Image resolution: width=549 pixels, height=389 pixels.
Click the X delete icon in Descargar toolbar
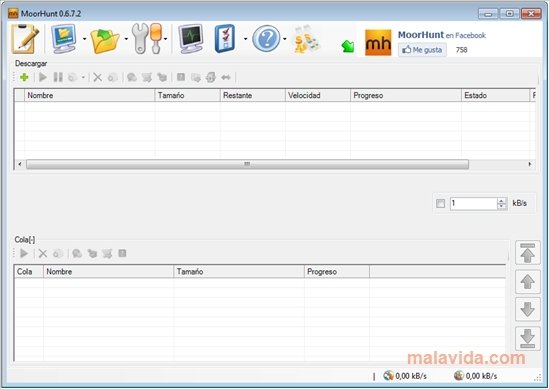coord(98,77)
